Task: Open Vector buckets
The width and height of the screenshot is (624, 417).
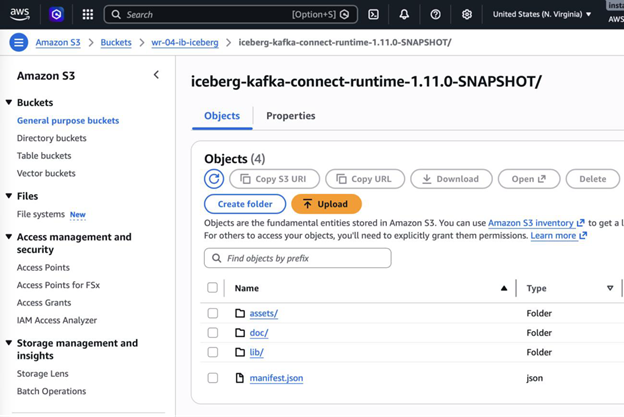Action: (46, 173)
